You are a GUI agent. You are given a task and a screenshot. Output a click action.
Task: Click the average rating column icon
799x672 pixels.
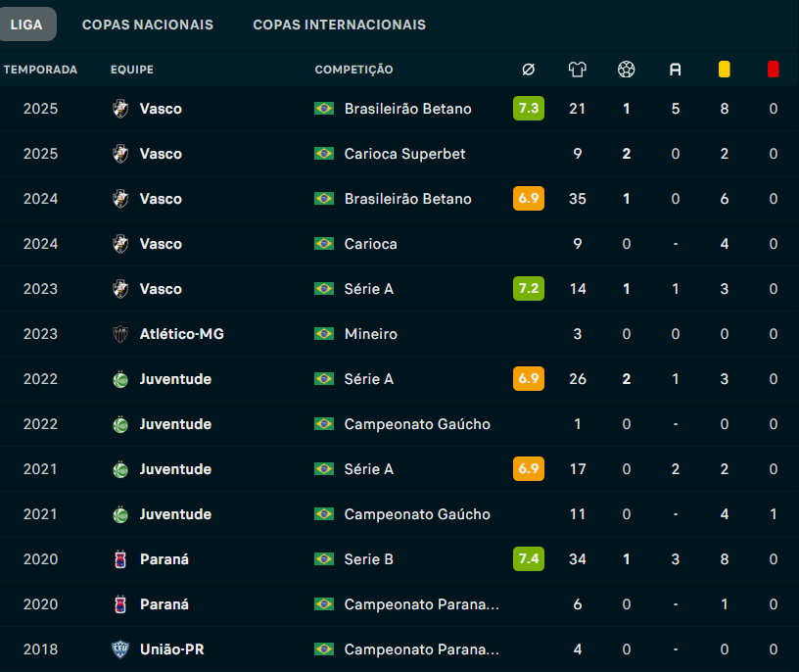coord(528,70)
